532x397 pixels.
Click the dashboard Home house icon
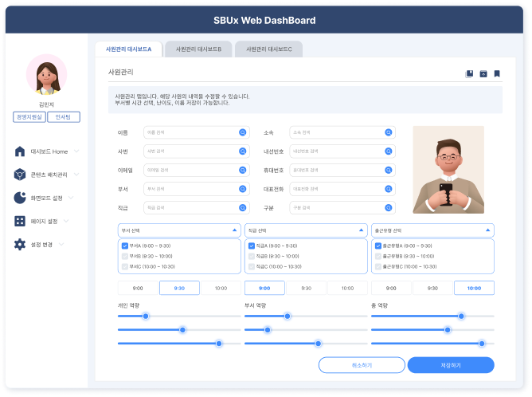20,151
